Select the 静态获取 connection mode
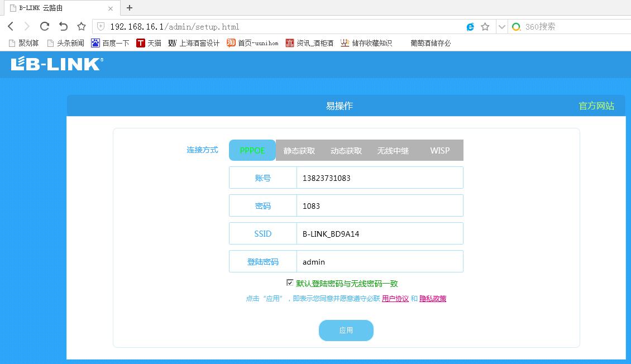This screenshot has width=631, height=364. click(x=299, y=150)
